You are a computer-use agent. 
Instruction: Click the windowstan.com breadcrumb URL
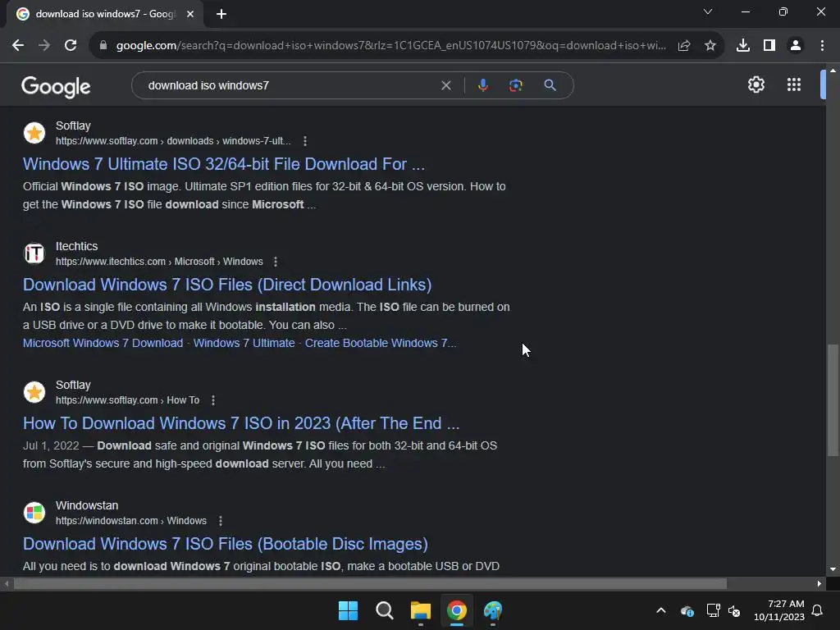tap(130, 521)
